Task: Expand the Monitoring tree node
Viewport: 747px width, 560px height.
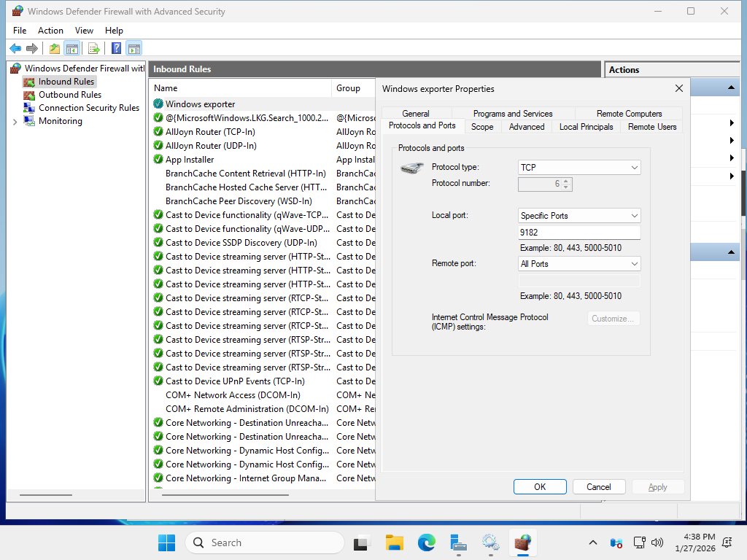Action: 15,122
